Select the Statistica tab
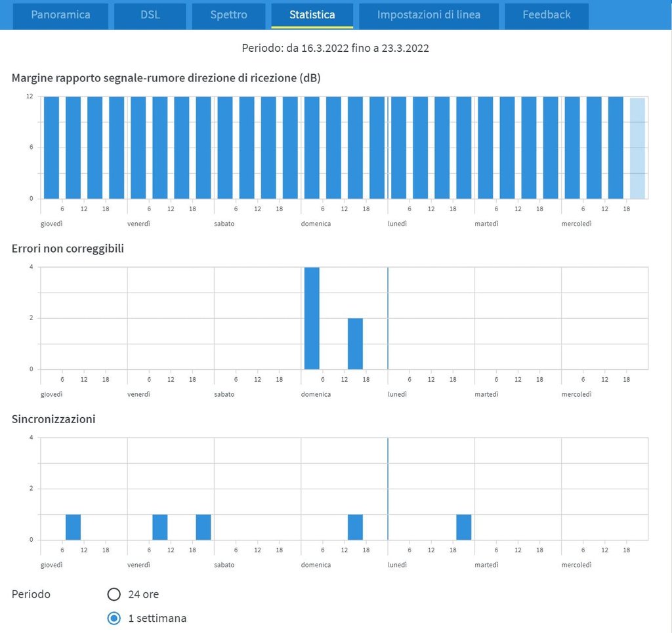The image size is (672, 633). tap(312, 15)
